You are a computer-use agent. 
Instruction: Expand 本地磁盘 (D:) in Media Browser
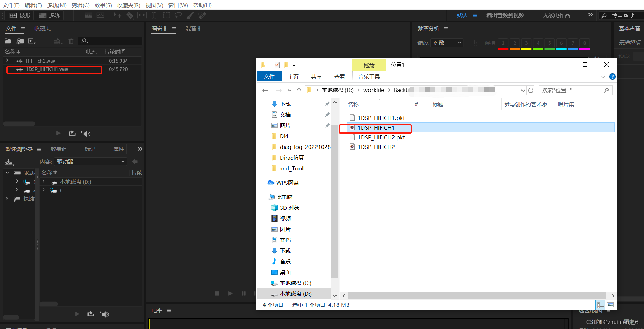pyautogui.click(x=43, y=182)
